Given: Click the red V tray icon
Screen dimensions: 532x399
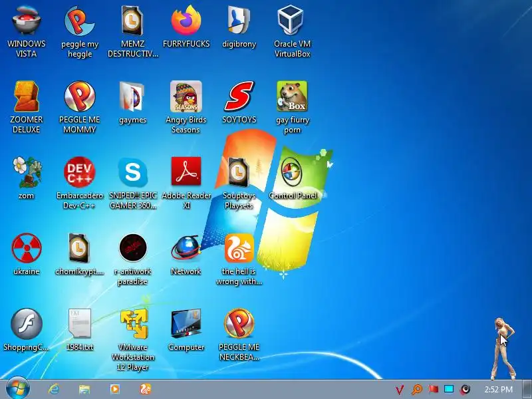Looking at the screenshot, I should coord(400,390).
